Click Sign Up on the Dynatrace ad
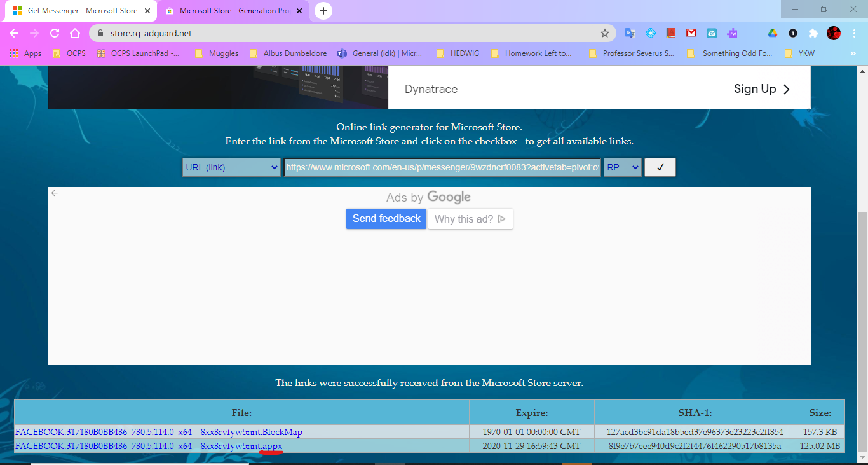The width and height of the screenshot is (868, 465). coord(762,89)
